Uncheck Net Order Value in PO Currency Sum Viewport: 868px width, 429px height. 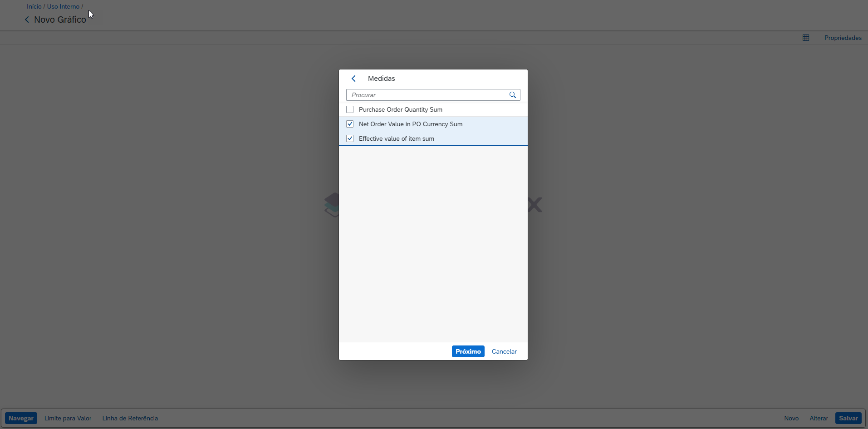click(350, 124)
